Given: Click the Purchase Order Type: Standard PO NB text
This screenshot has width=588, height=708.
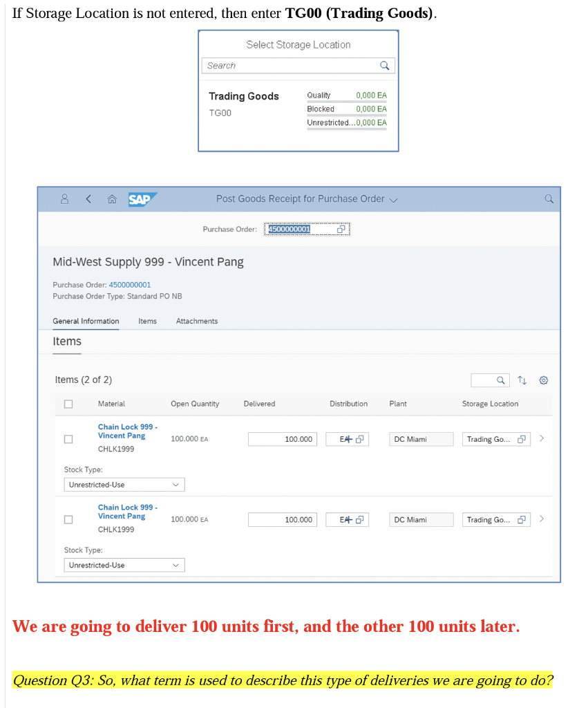Looking at the screenshot, I should [x=117, y=296].
